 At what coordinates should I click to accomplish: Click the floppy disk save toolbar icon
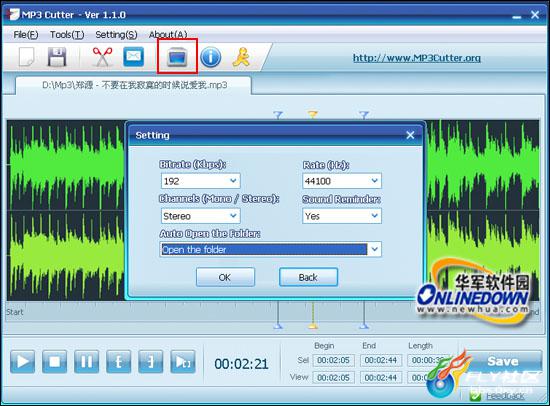point(57,57)
